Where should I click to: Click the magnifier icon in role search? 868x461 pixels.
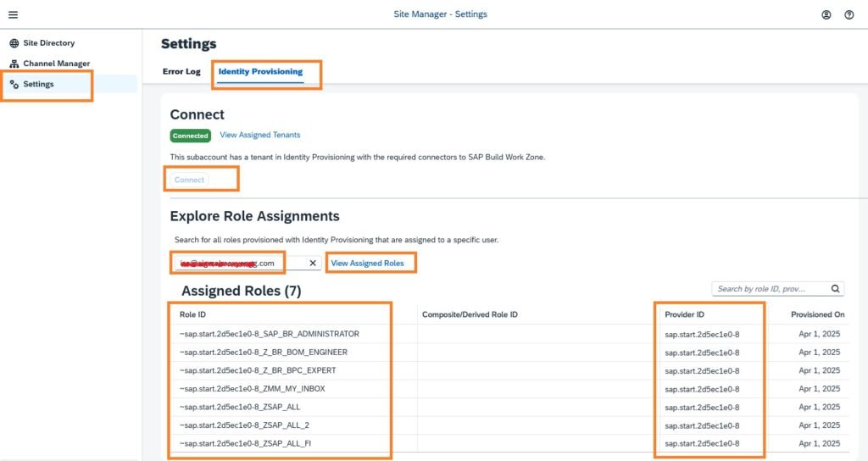(835, 289)
